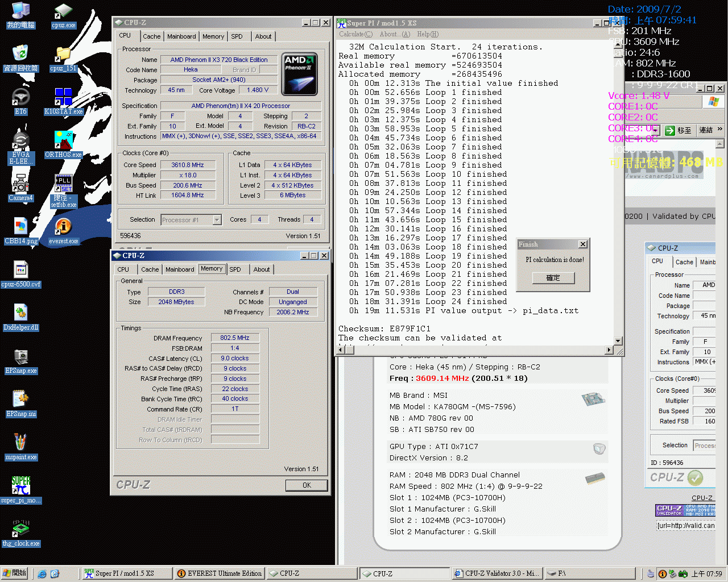
Task: Click the CPU-Z validated checkmark badge
Action: point(695,478)
